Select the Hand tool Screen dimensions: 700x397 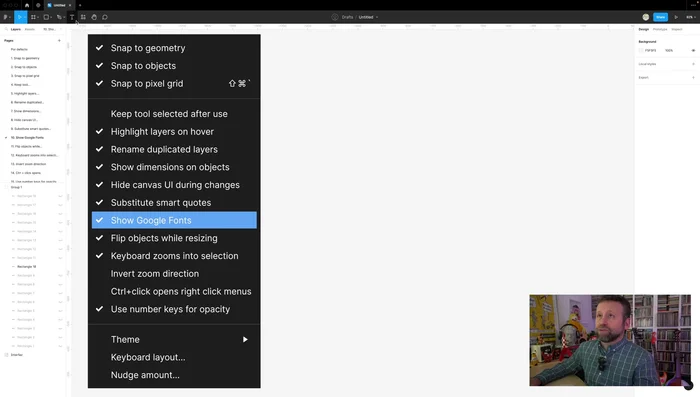(x=94, y=17)
